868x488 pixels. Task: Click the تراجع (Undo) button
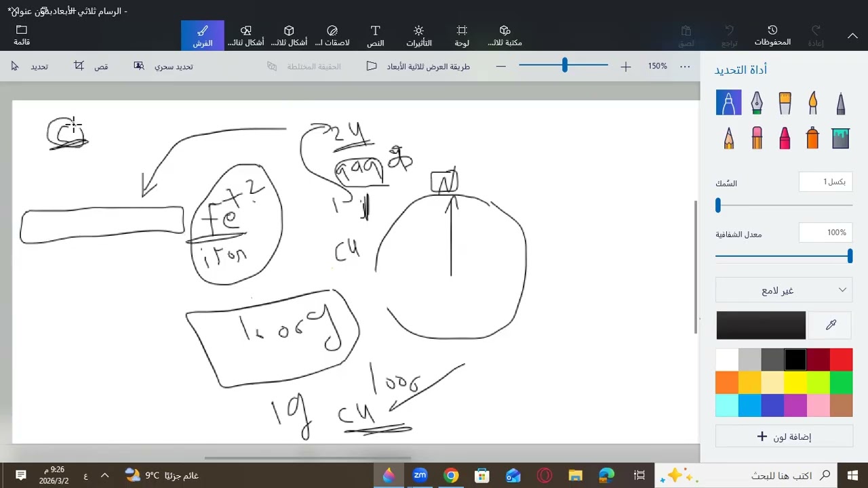coord(730,36)
